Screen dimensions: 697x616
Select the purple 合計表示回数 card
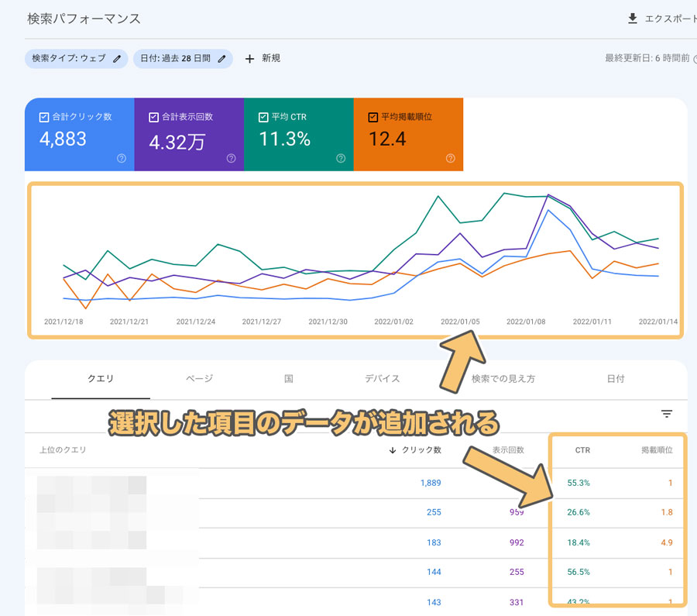[x=189, y=134]
